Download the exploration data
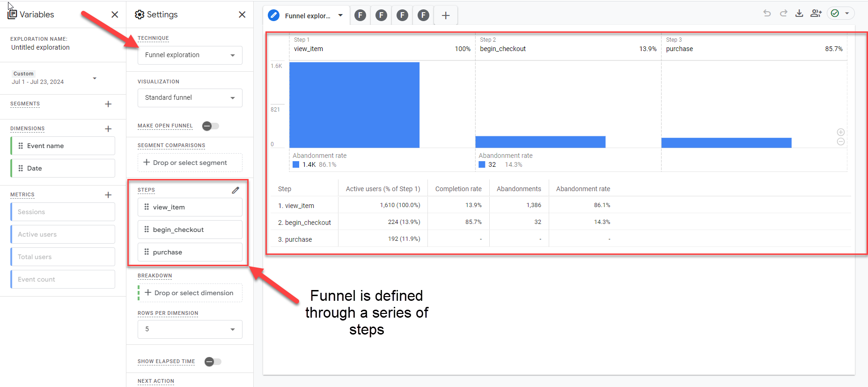The width and height of the screenshot is (868, 387). pos(799,13)
